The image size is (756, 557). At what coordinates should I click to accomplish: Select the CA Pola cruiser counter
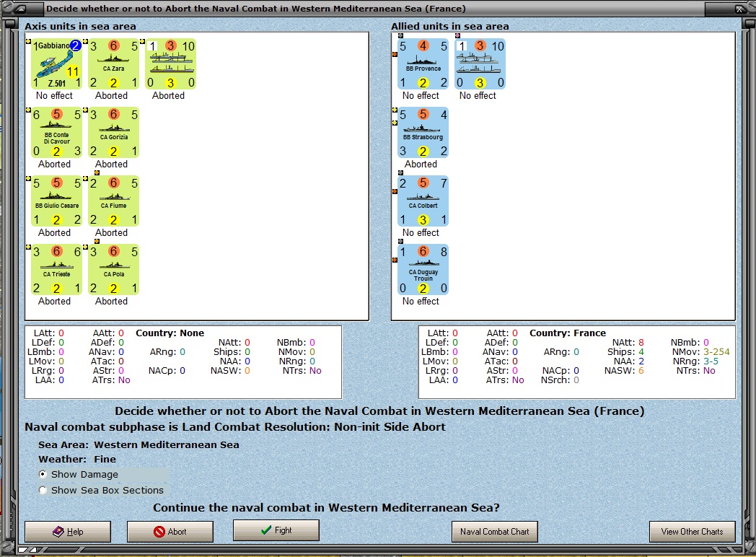[113, 270]
